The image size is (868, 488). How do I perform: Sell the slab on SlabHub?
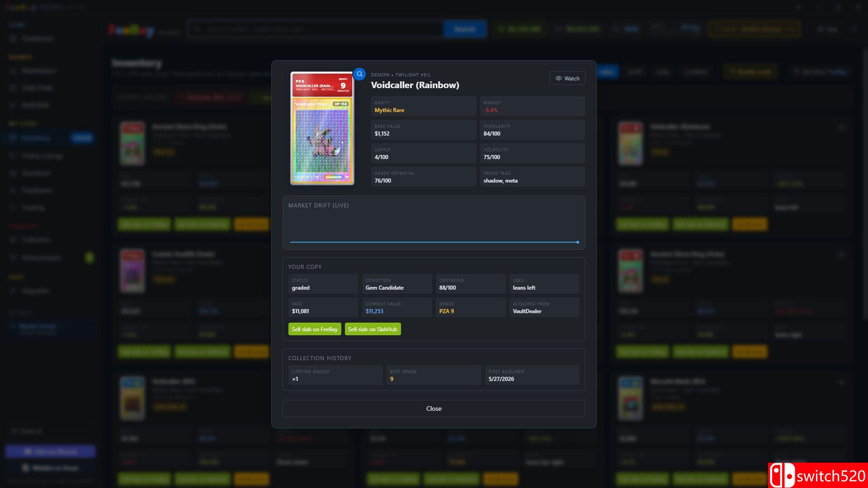point(373,329)
